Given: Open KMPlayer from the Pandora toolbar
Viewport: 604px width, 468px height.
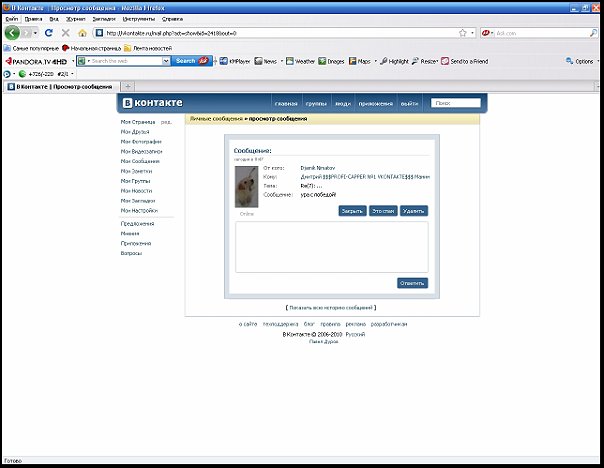Looking at the screenshot, I should 236,61.
